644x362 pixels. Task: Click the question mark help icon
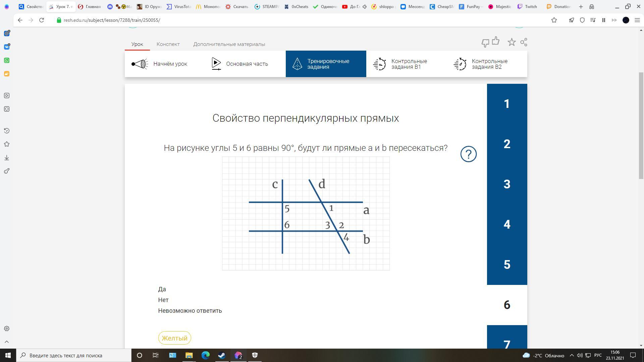click(x=468, y=154)
